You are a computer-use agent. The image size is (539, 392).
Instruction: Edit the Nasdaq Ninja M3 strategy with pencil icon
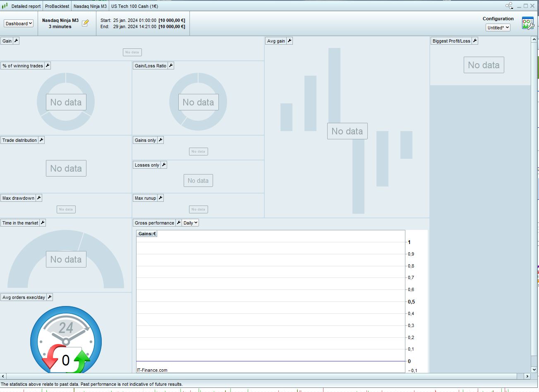pyautogui.click(x=85, y=23)
